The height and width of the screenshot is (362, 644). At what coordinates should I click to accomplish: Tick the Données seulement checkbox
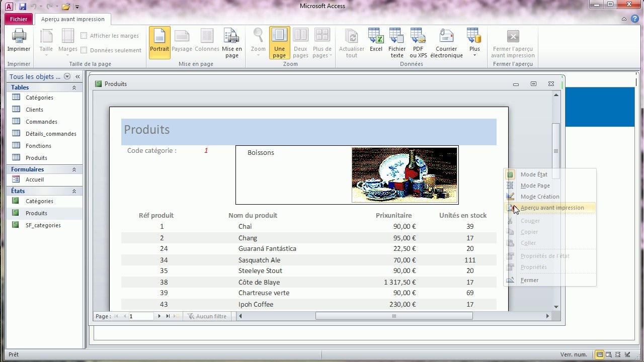coord(84,50)
